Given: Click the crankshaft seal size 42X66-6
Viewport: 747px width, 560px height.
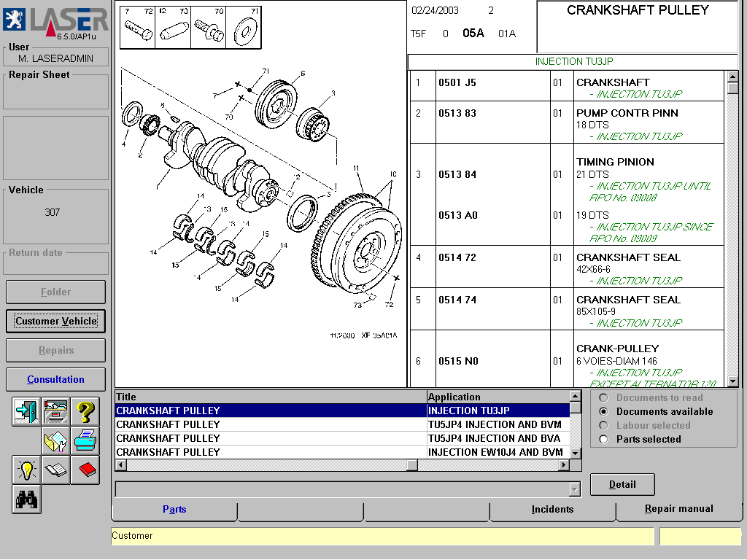Looking at the screenshot, I should (593, 270).
